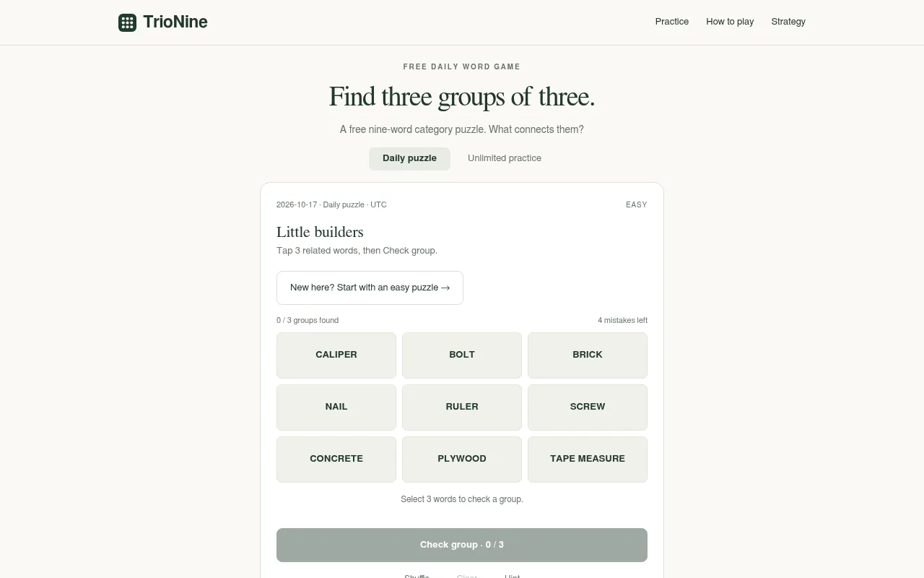Select the CALIPER word tile

[x=336, y=355]
